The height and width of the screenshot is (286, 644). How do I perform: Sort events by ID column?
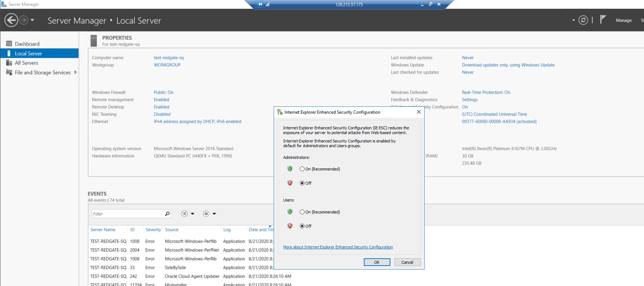pyautogui.click(x=132, y=230)
